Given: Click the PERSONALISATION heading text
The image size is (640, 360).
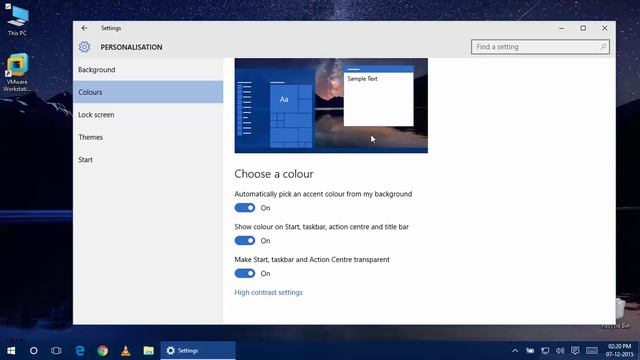Looking at the screenshot, I should [131, 47].
